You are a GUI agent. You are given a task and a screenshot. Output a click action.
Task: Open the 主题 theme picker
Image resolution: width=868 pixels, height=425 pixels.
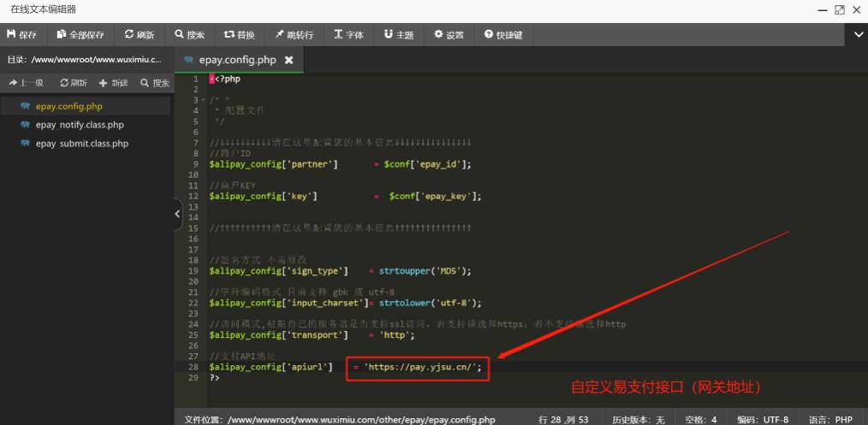point(399,35)
